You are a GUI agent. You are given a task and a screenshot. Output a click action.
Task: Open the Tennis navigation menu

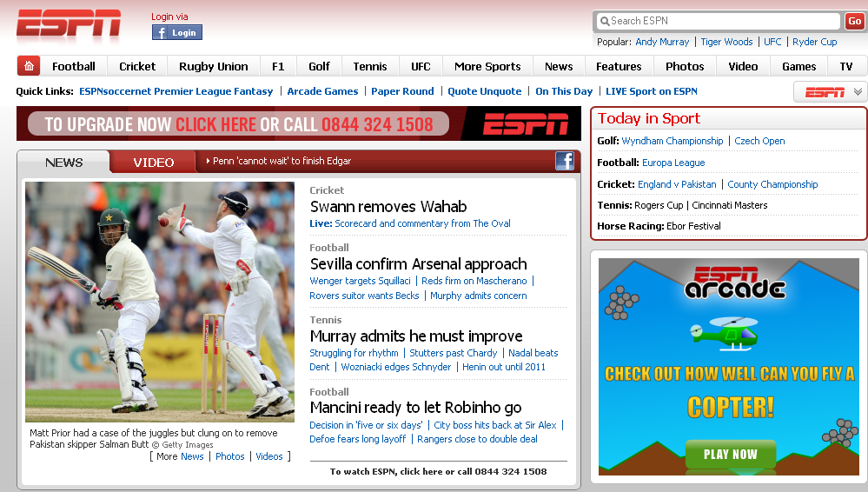click(370, 66)
